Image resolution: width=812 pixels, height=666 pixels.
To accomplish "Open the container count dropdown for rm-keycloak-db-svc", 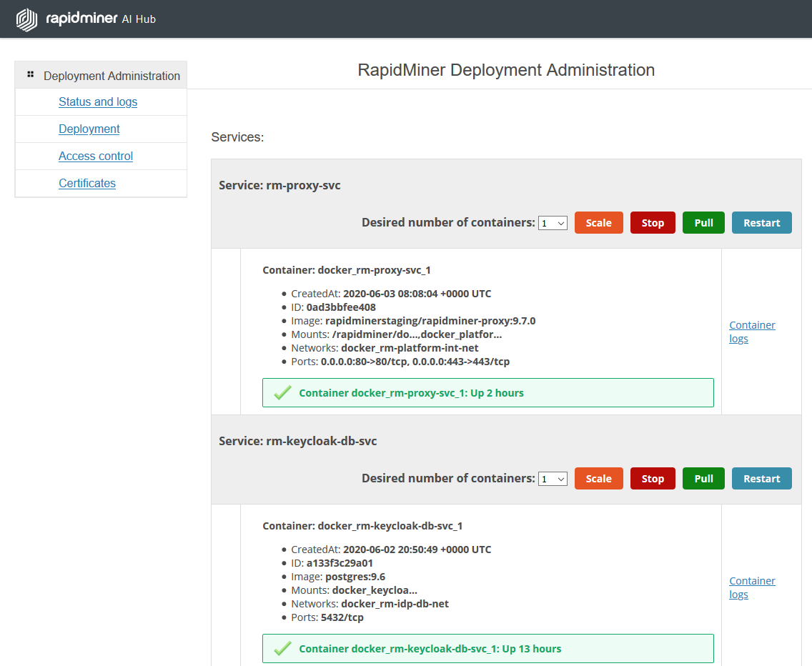I will click(553, 478).
